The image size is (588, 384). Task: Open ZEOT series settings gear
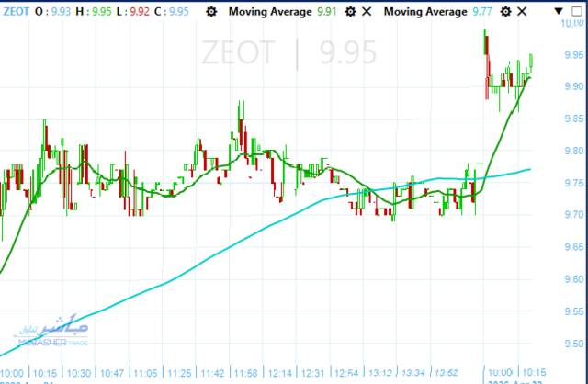[x=211, y=12]
